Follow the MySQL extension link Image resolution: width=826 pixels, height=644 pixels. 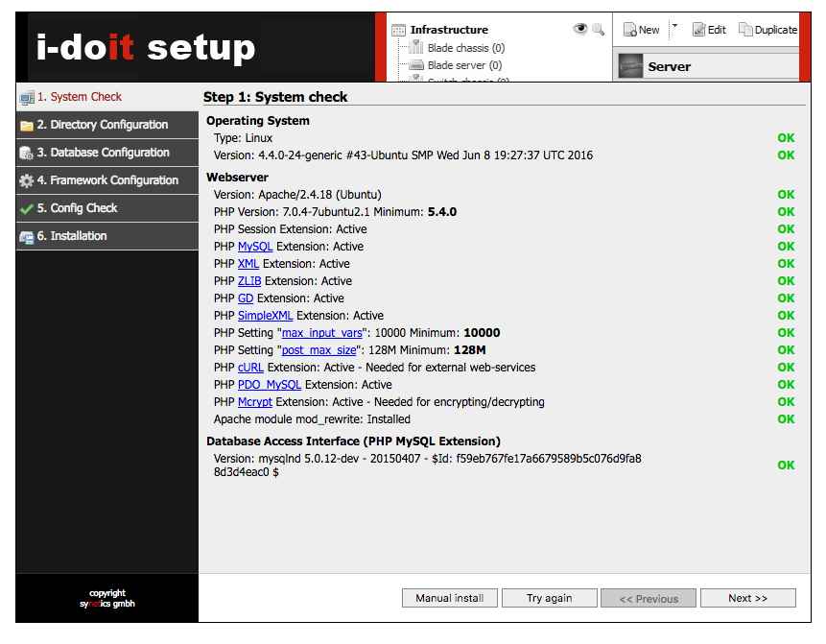[255, 247]
